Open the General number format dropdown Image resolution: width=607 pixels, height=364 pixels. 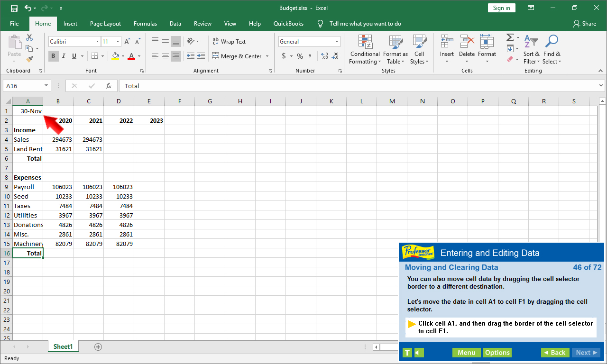(x=337, y=42)
